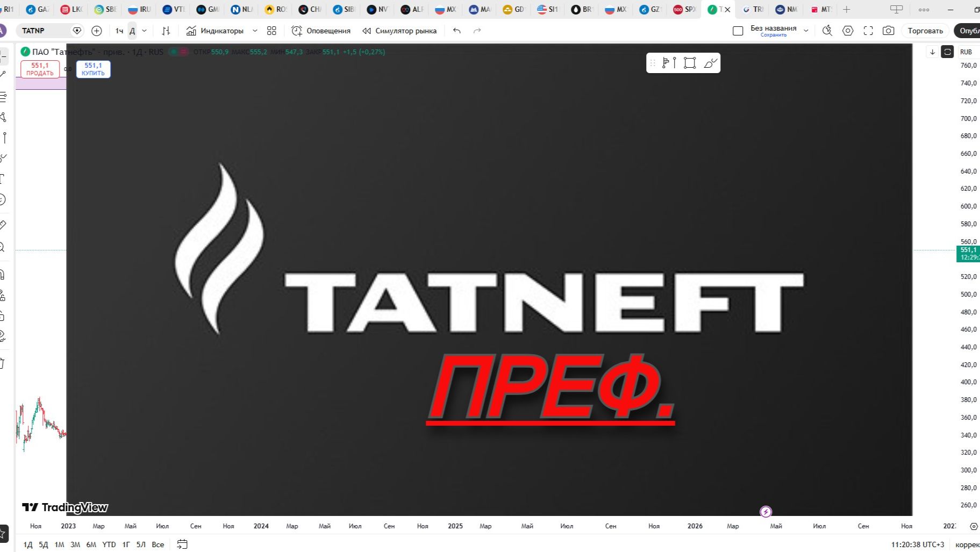Open the Индикаторы (Indicators) panel
The height and width of the screenshot is (552, 980).
223,31
